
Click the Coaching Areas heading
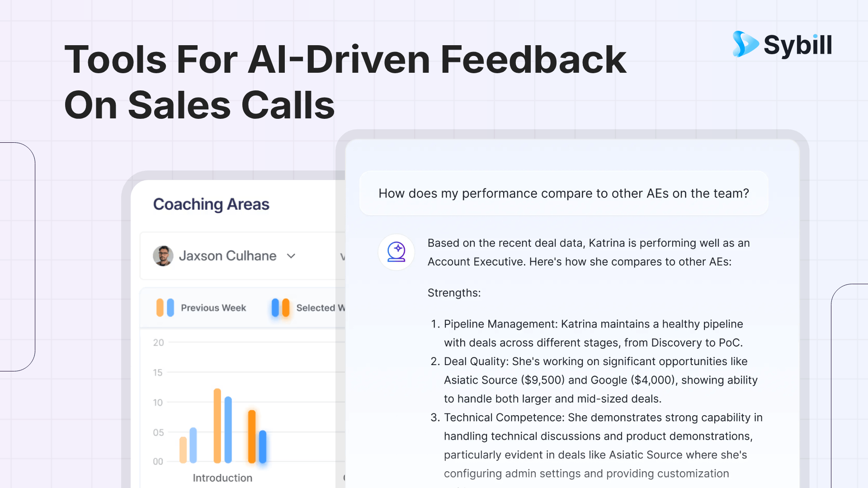(x=211, y=204)
